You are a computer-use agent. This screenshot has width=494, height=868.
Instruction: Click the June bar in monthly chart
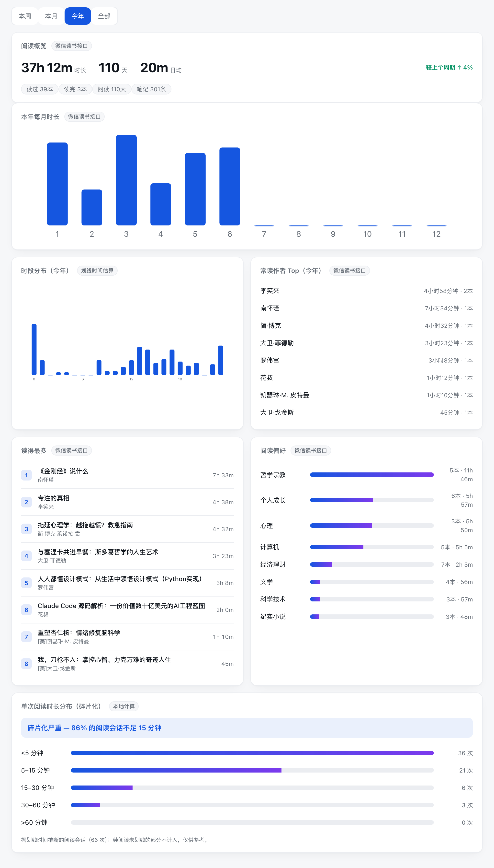pyautogui.click(x=230, y=187)
